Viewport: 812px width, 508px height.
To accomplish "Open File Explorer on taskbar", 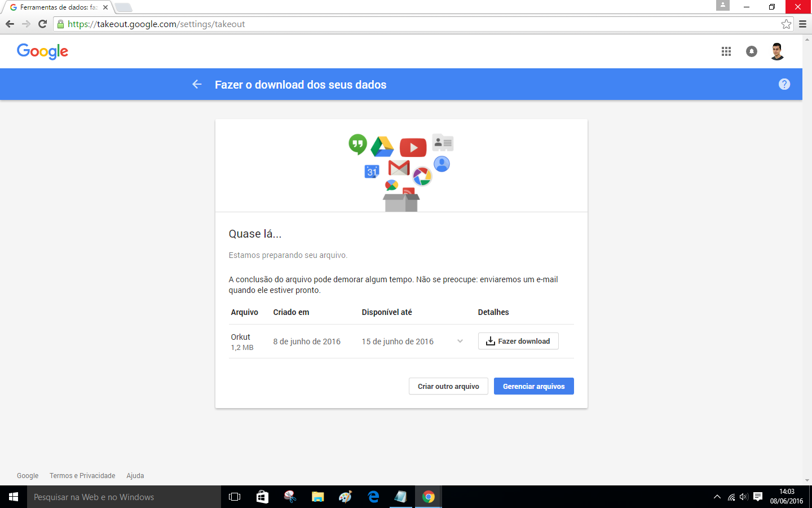I will click(317, 497).
